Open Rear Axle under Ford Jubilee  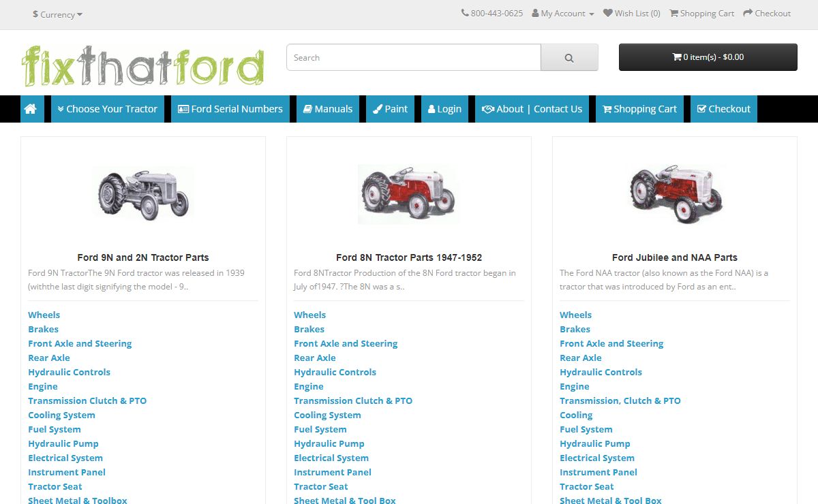[581, 358]
